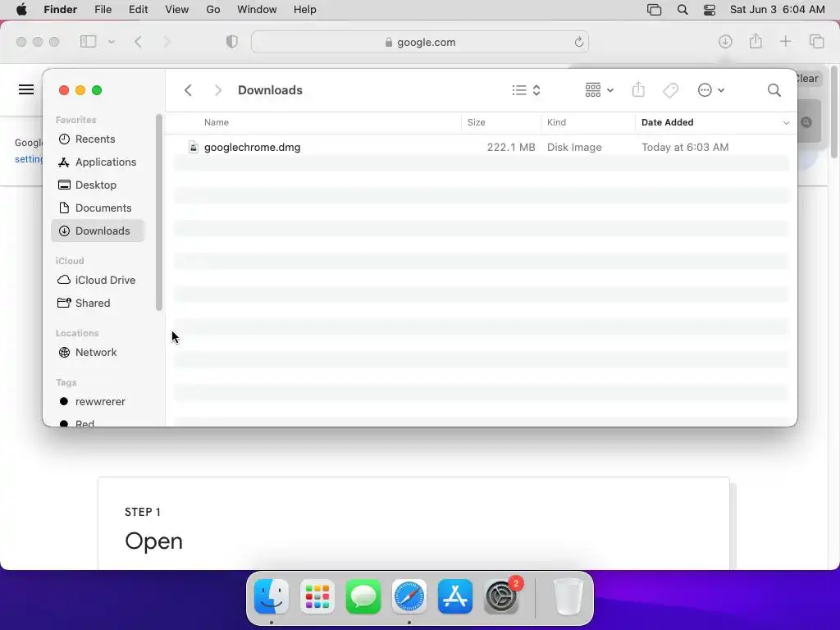Click the Finder forward arrow

[x=217, y=90]
